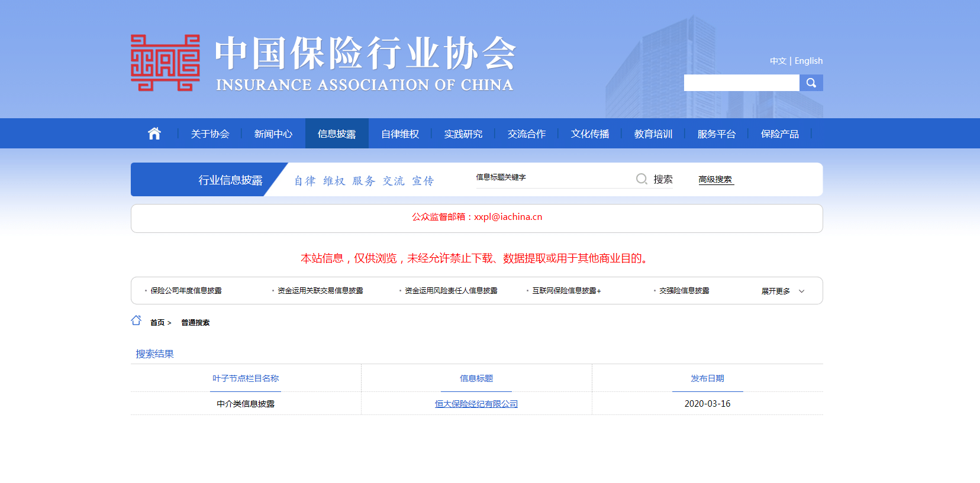Click 首页 in the breadcrumb
980x483 pixels.
[157, 323]
